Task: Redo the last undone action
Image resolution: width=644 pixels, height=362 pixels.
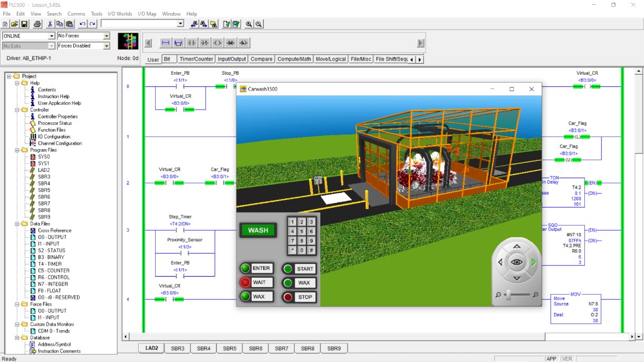Action: (x=92, y=24)
